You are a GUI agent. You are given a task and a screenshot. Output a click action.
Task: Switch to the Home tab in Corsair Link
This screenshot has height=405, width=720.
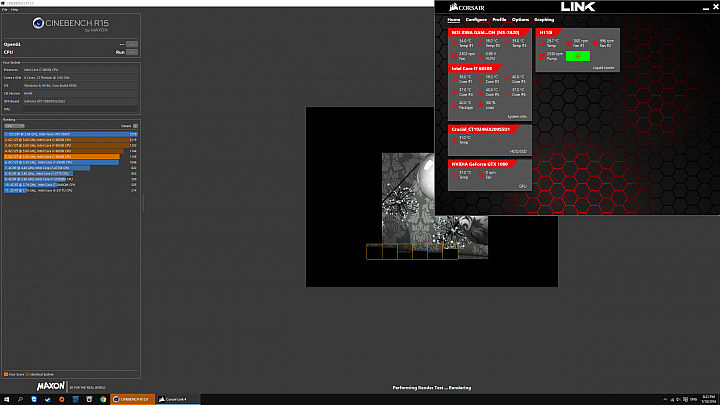click(x=454, y=20)
